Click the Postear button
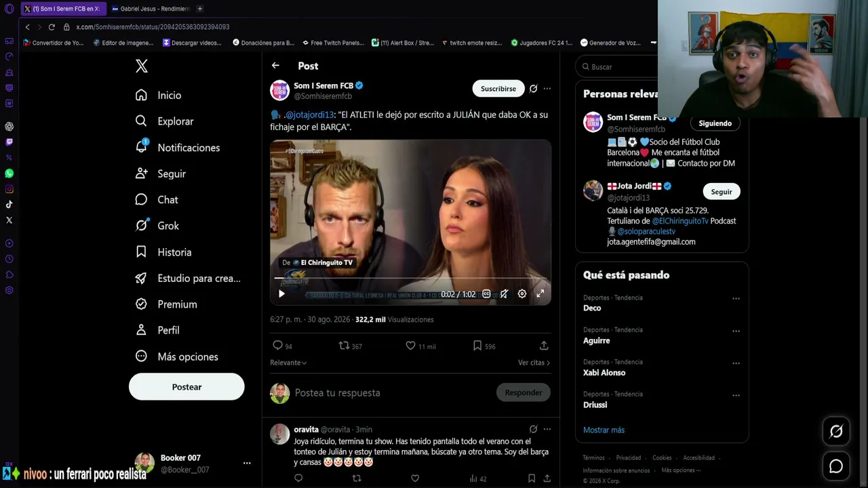Screen dimensions: 868x488 186,387
